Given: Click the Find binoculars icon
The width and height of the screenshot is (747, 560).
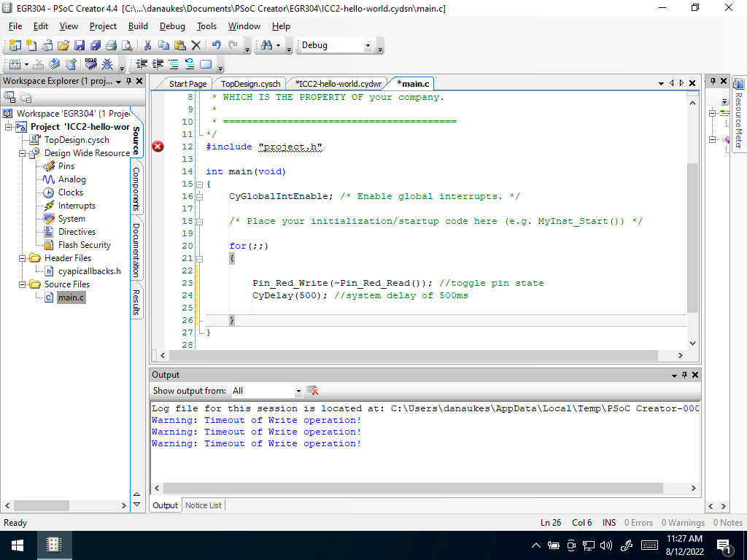Looking at the screenshot, I should pos(267,45).
